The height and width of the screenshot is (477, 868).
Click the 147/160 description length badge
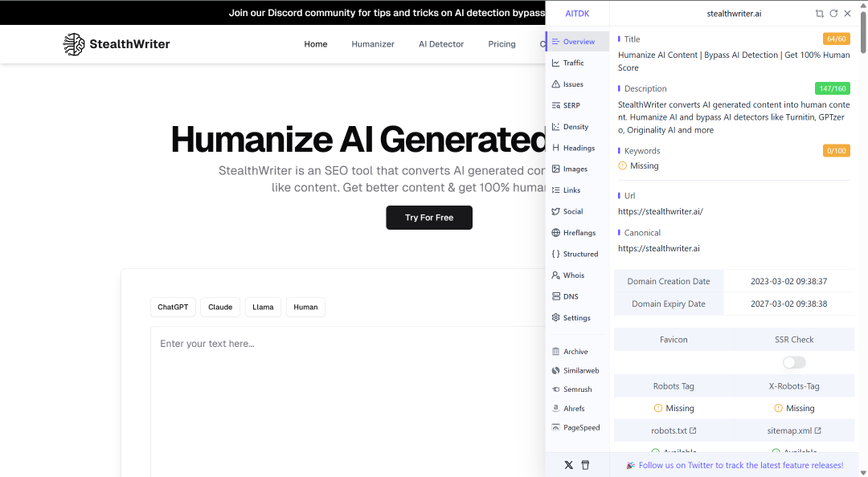coord(832,88)
